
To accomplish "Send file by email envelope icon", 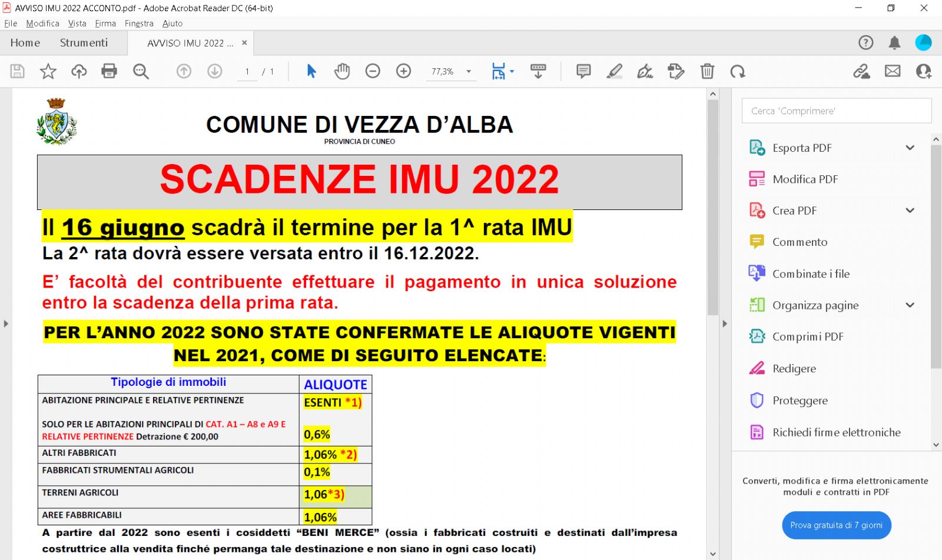I will coord(893,71).
